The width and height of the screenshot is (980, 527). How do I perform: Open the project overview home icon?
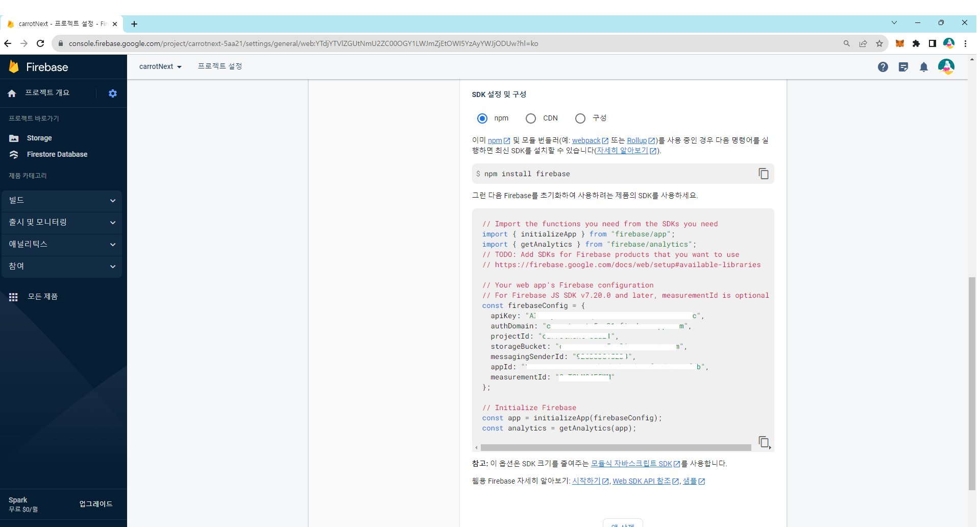(12, 93)
